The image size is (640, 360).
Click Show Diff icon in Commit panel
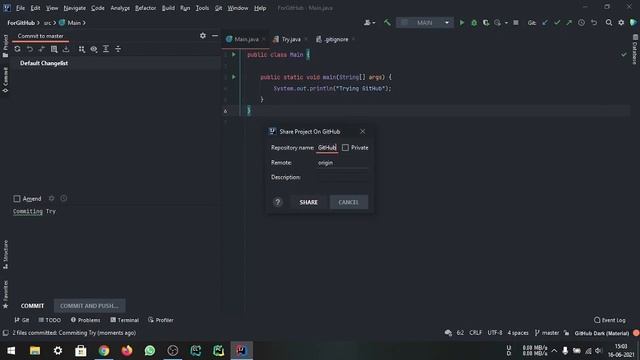[x=54, y=49]
